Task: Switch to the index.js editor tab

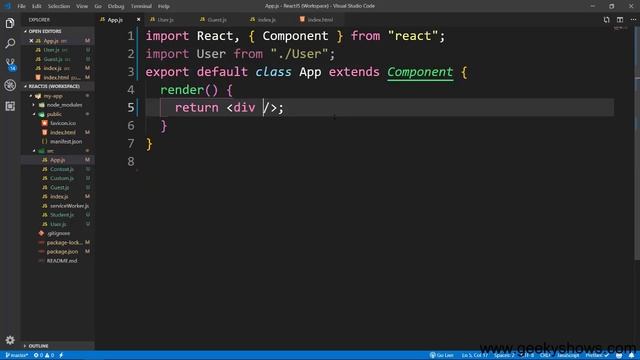Action: 268,20
